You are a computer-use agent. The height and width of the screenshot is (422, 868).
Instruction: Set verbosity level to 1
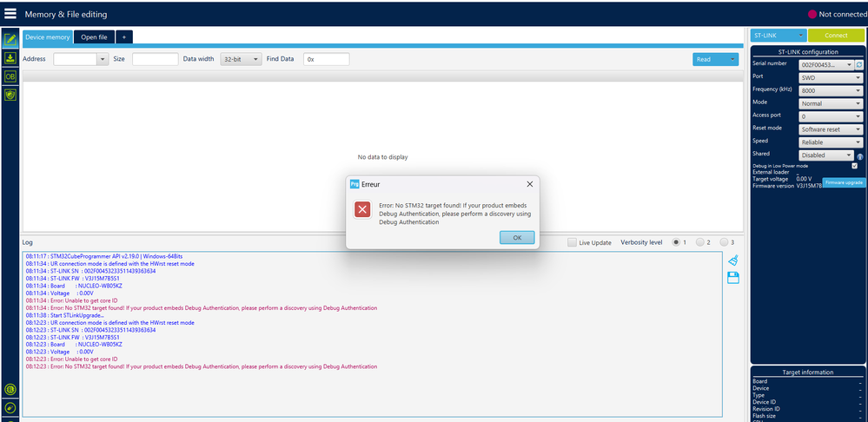click(675, 242)
